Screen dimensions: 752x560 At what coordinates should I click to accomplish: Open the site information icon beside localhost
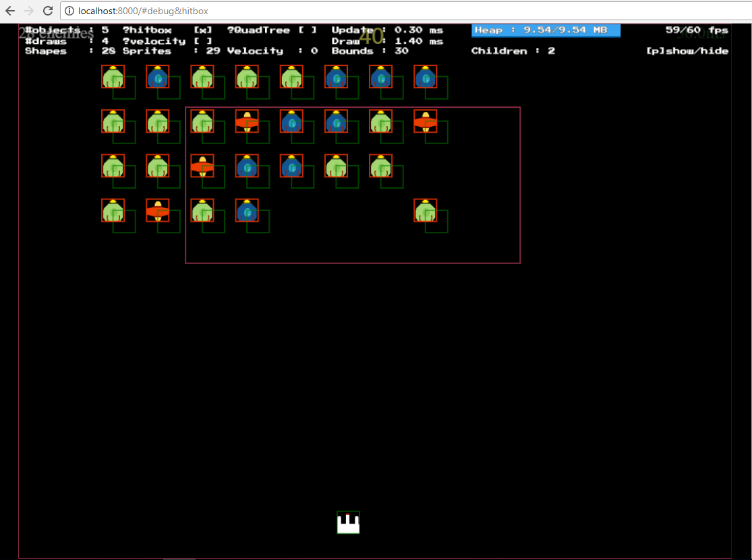point(69,11)
